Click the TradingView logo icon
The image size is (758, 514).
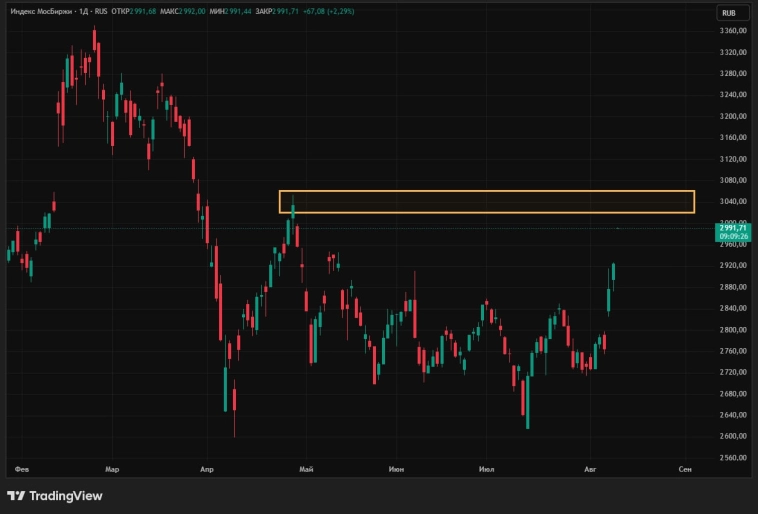pos(15,496)
